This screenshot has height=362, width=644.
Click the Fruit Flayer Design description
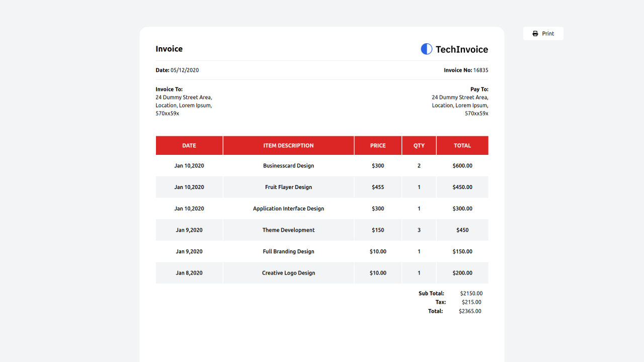pos(288,187)
